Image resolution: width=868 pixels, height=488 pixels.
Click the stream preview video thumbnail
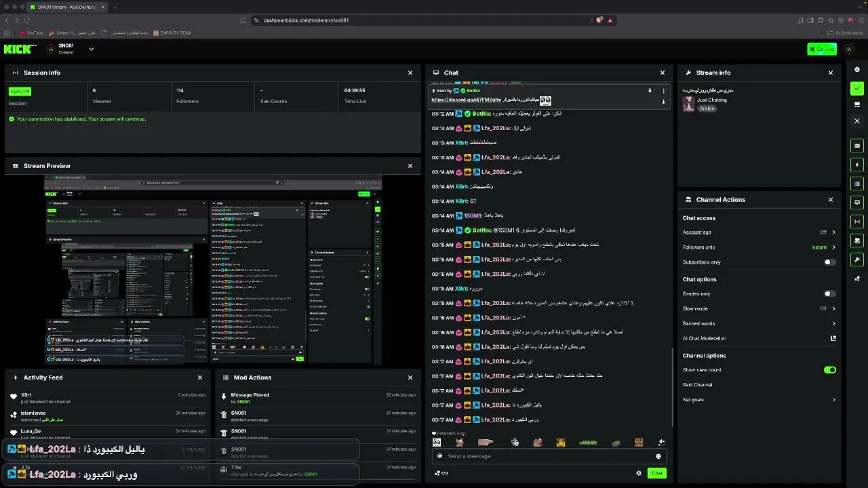(x=213, y=270)
